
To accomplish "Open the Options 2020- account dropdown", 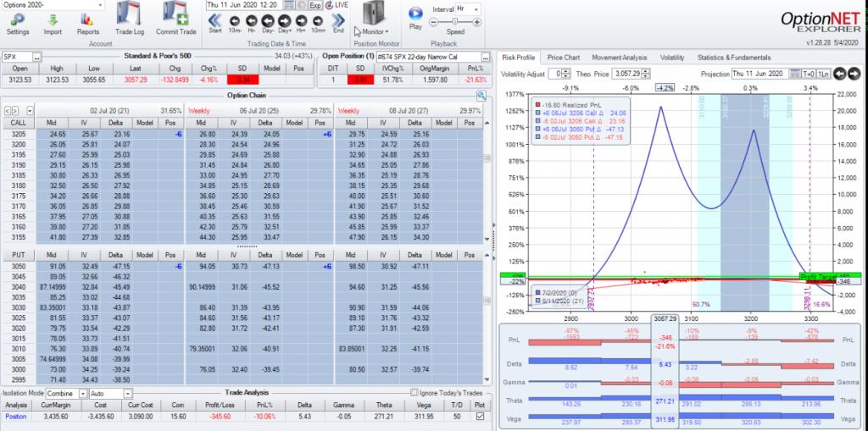I will pos(100,5).
